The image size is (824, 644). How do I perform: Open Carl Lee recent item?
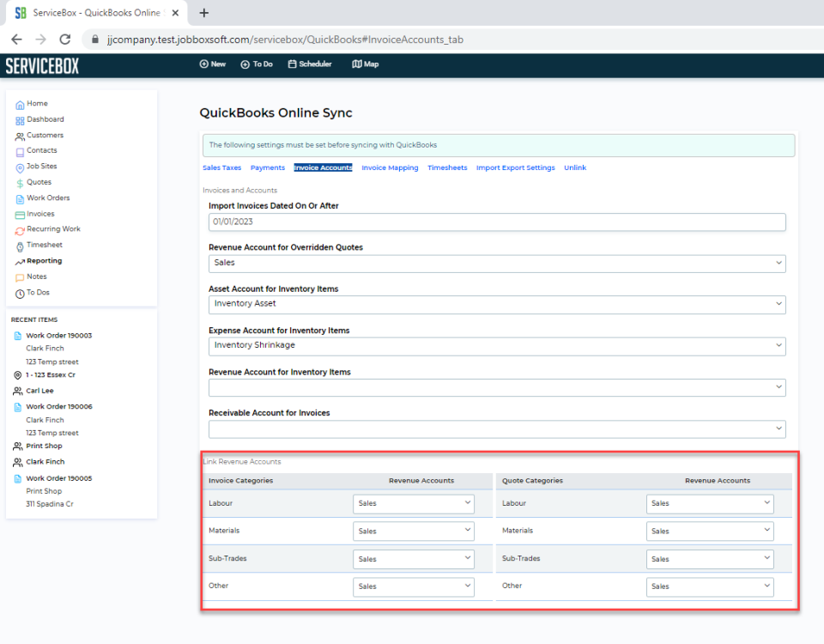(x=40, y=392)
